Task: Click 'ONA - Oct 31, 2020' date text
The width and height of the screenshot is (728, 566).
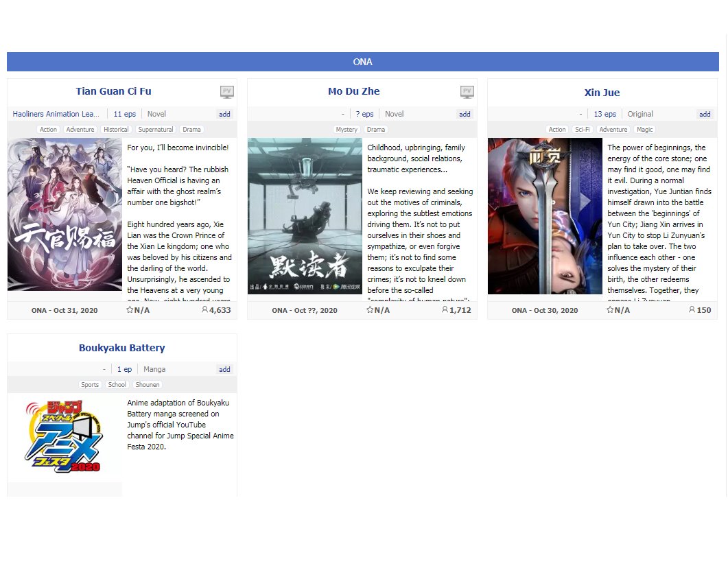Action: 64,310
